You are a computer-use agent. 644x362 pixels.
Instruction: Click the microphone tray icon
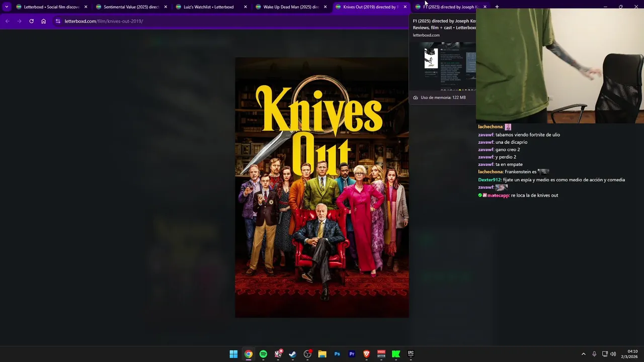pos(594,354)
